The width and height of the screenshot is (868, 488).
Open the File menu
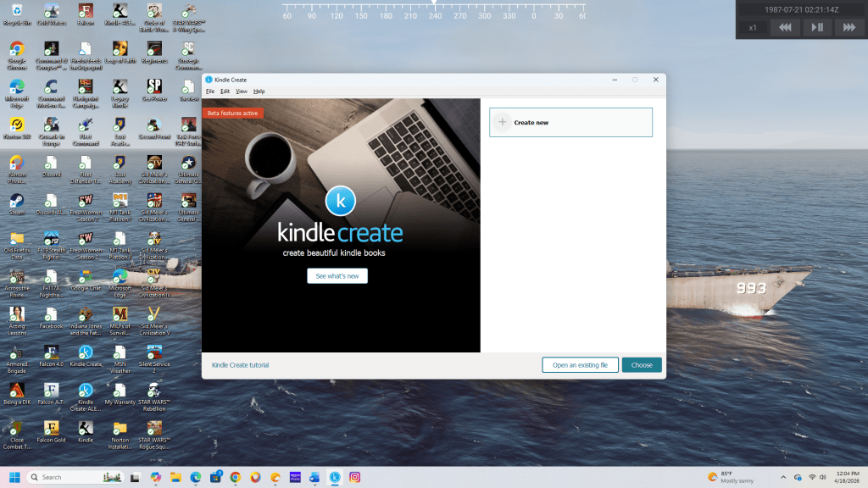(209, 91)
